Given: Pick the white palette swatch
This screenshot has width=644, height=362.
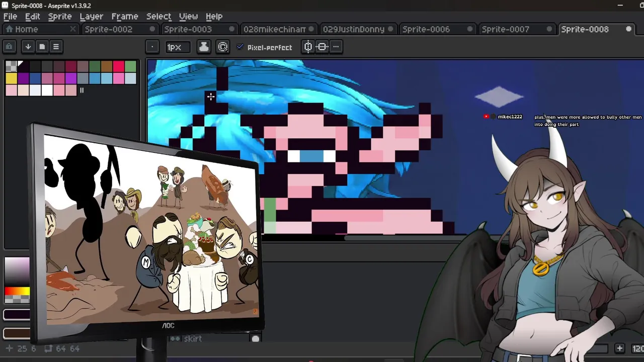Looking at the screenshot, I should pos(47,90).
